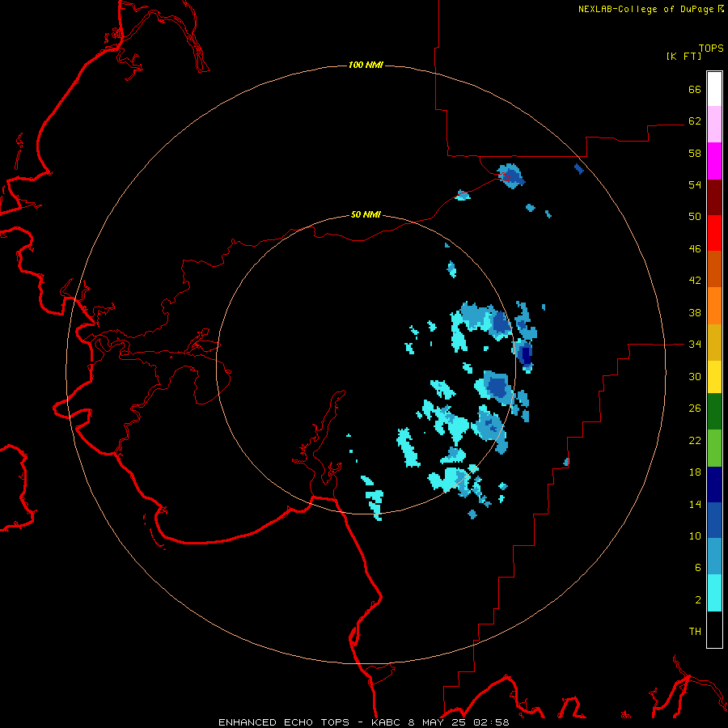This screenshot has height=728, width=728.
Task: Click legend value 10
Action: [x=695, y=535]
